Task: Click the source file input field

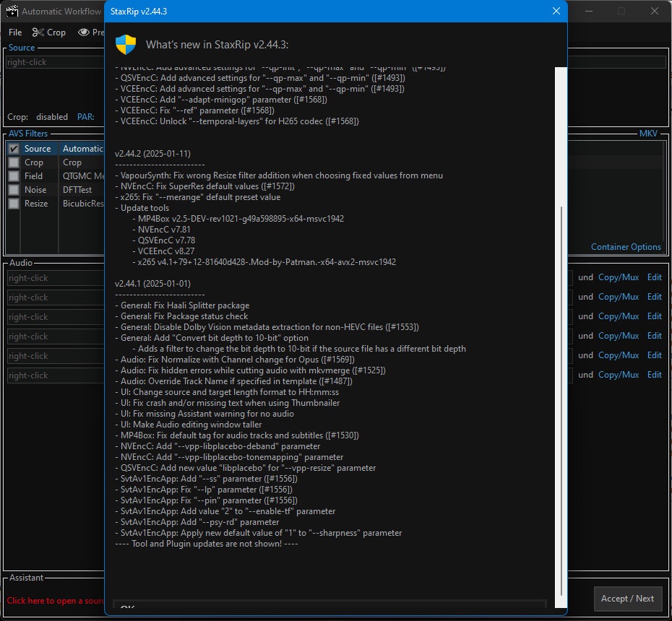Action: pos(55,62)
